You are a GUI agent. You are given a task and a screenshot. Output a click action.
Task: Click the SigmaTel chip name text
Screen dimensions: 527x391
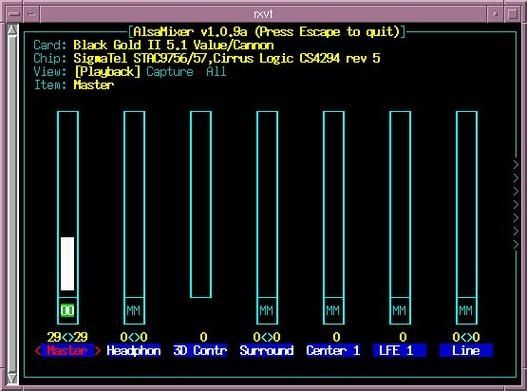pos(227,58)
